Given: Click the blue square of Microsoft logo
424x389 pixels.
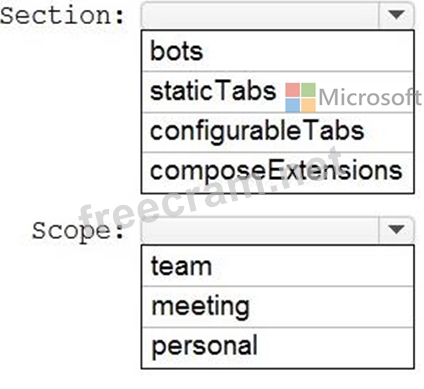Looking at the screenshot, I should [x=293, y=105].
